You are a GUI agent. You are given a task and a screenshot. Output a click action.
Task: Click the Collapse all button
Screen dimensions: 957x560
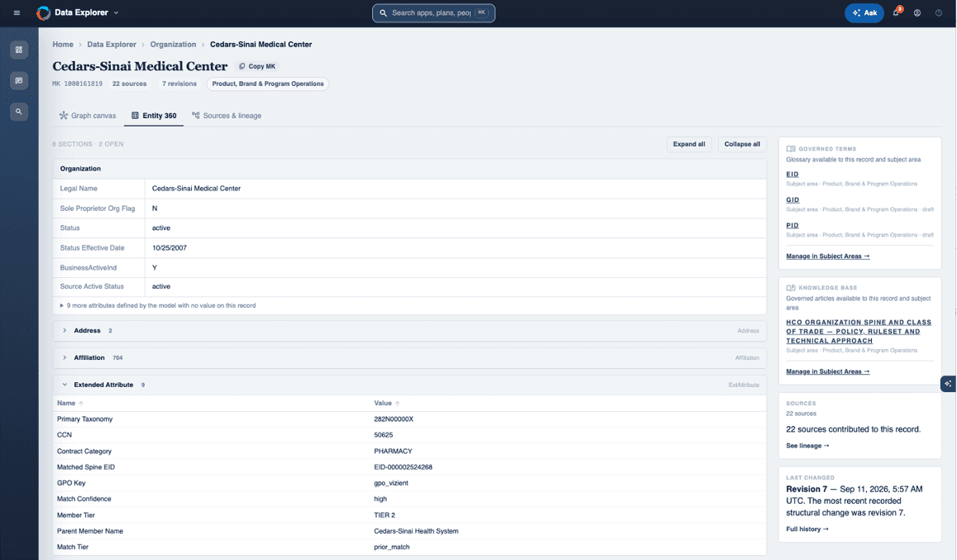(742, 144)
